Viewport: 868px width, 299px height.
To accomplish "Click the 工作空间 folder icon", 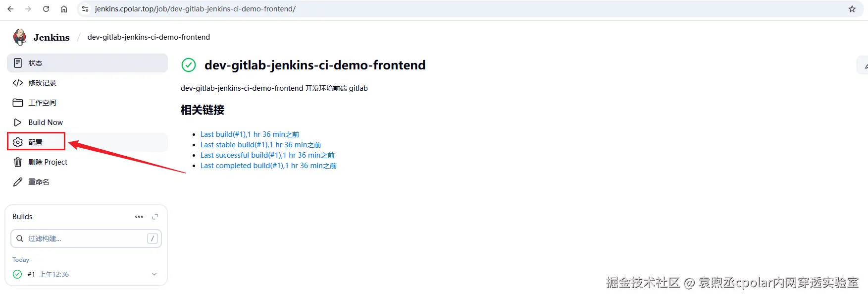I will pyautogui.click(x=18, y=103).
